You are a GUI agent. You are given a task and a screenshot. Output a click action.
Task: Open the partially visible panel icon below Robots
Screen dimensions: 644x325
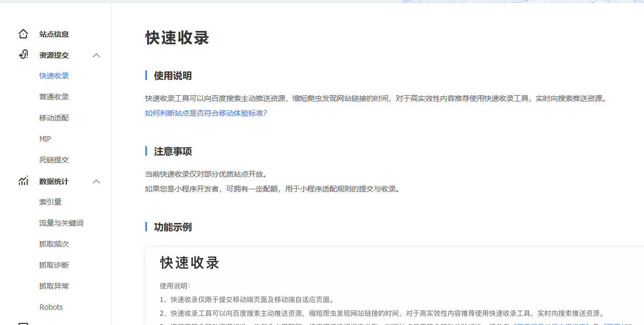23,323
